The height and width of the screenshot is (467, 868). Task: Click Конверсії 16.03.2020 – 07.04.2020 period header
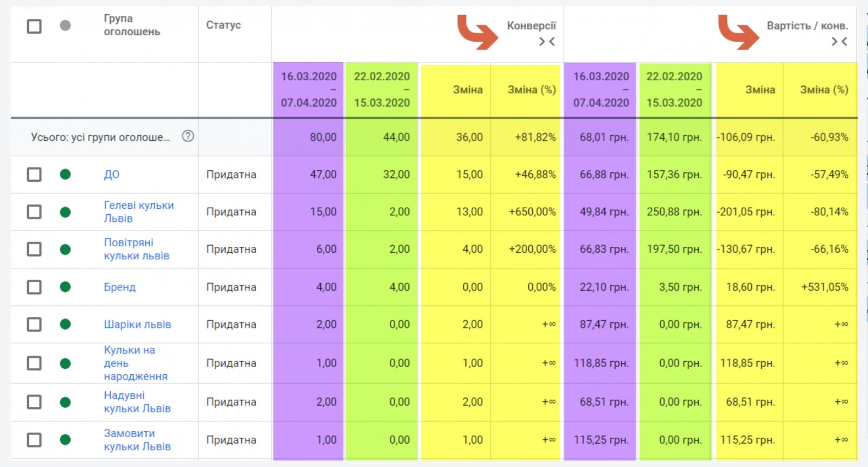pos(309,89)
